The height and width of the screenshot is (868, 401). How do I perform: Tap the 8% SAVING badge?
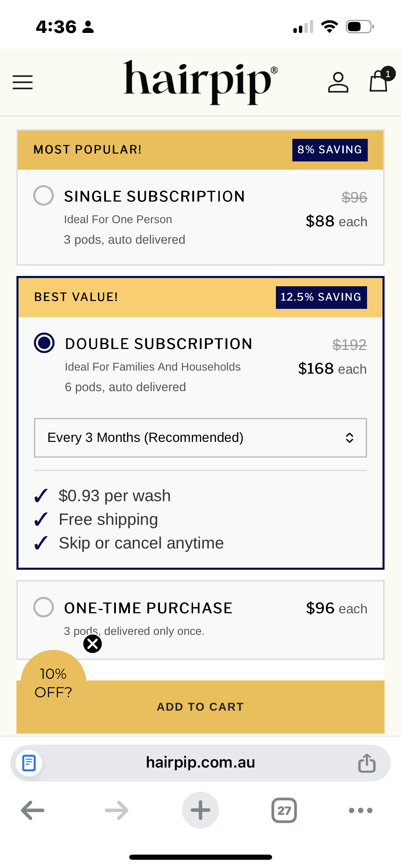tap(330, 150)
